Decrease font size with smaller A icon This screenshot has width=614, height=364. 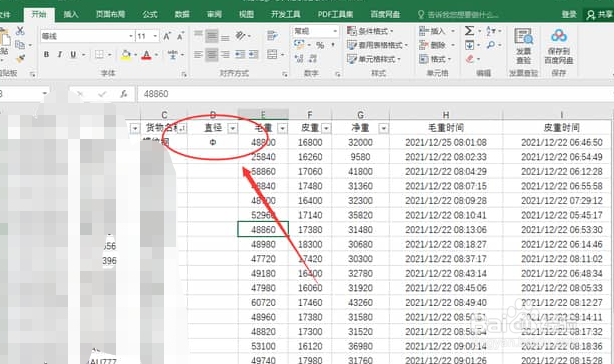click(x=180, y=36)
